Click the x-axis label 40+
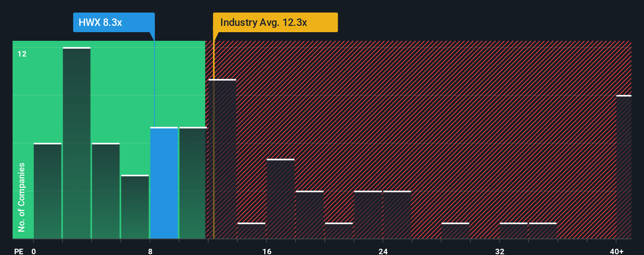The height and width of the screenshot is (255, 644). click(617, 251)
